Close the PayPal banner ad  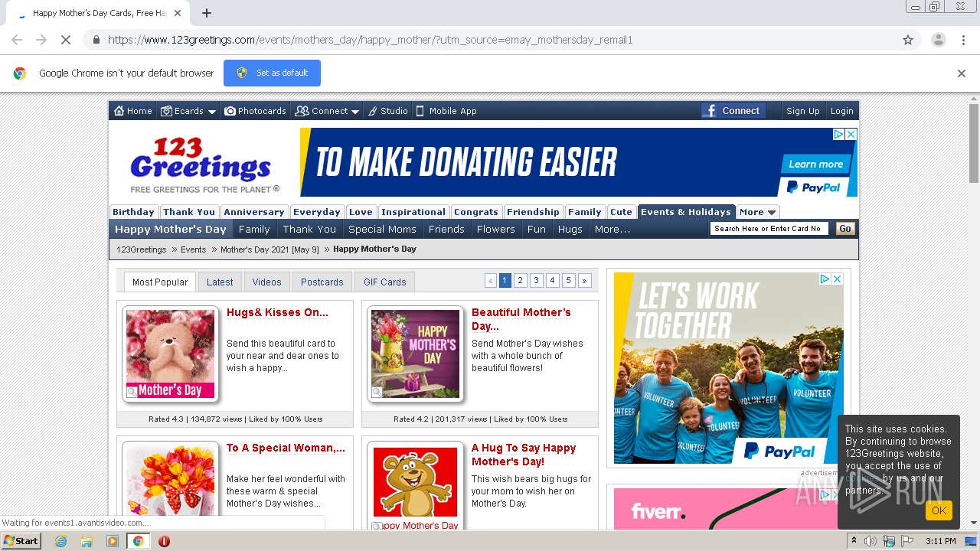pyautogui.click(x=851, y=134)
